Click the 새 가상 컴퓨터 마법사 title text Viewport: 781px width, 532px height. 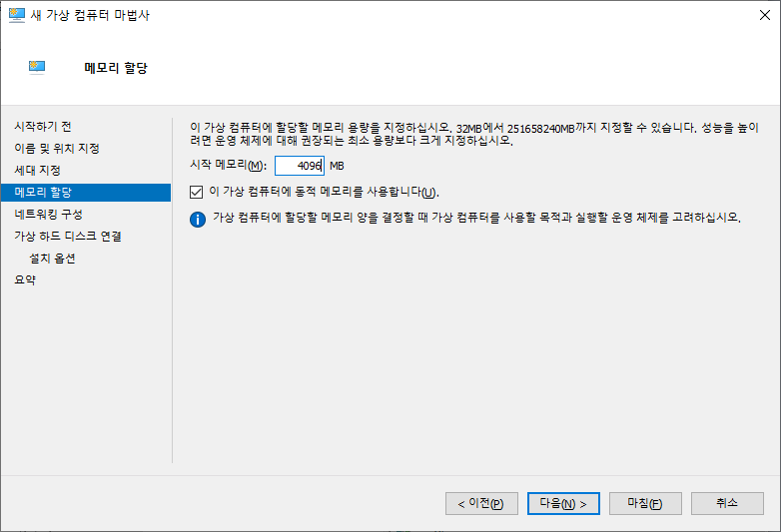pyautogui.click(x=90, y=15)
